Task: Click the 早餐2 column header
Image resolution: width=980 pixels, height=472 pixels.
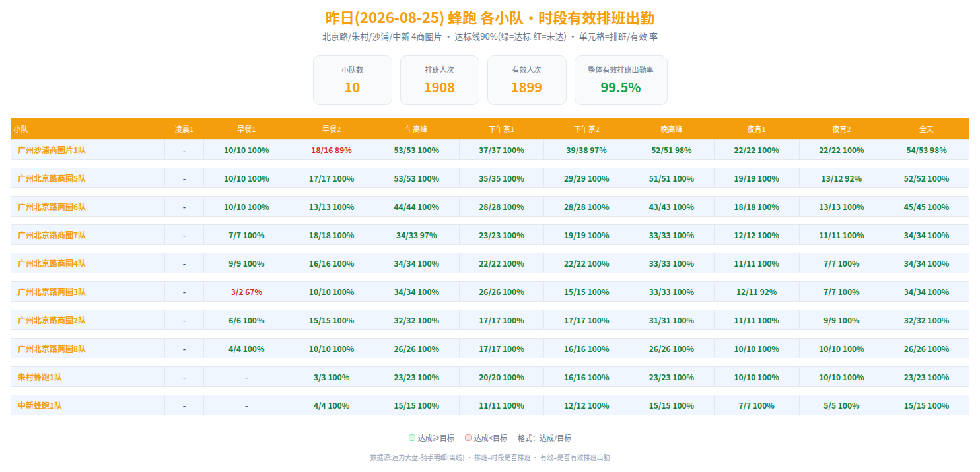Action: [332, 129]
